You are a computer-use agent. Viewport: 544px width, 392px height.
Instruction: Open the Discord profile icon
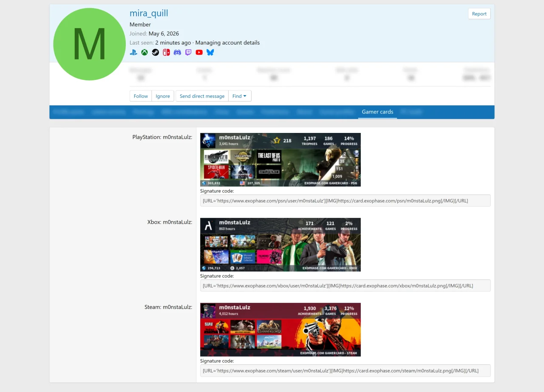point(177,52)
